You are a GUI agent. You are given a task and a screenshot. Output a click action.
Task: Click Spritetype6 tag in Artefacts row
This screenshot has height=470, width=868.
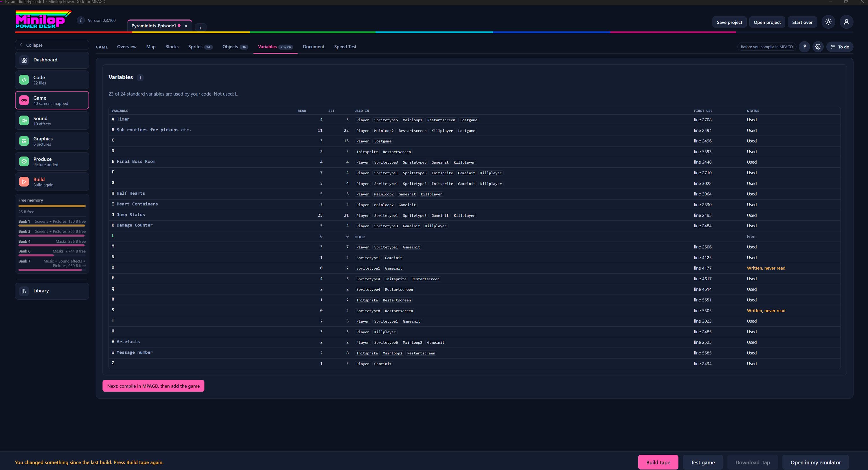pyautogui.click(x=386, y=343)
